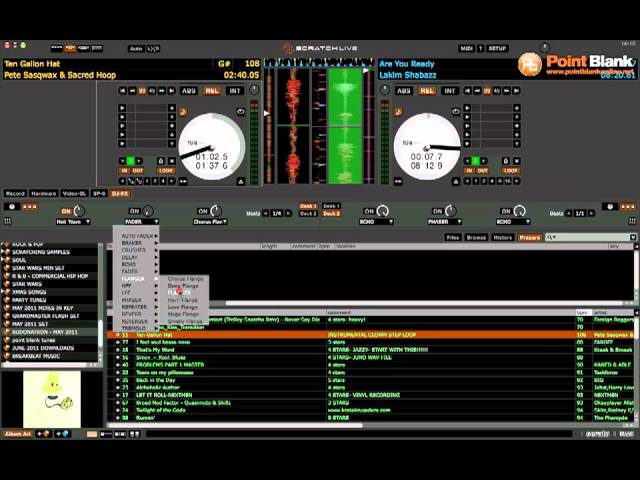Viewport: 640px width, 480px height.
Task: Toggle ON for the FADER effect slot
Action: point(134,211)
